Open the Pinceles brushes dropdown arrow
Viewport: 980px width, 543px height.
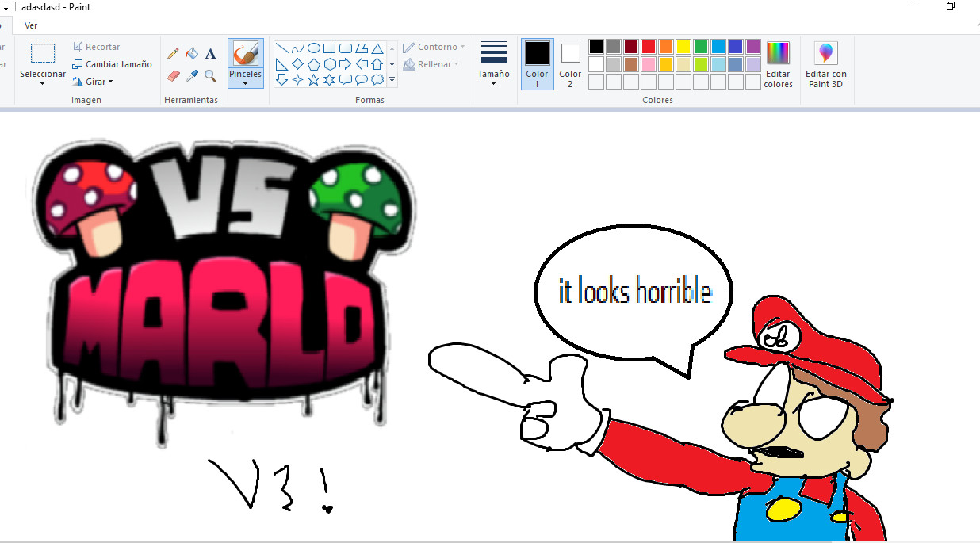(245, 83)
